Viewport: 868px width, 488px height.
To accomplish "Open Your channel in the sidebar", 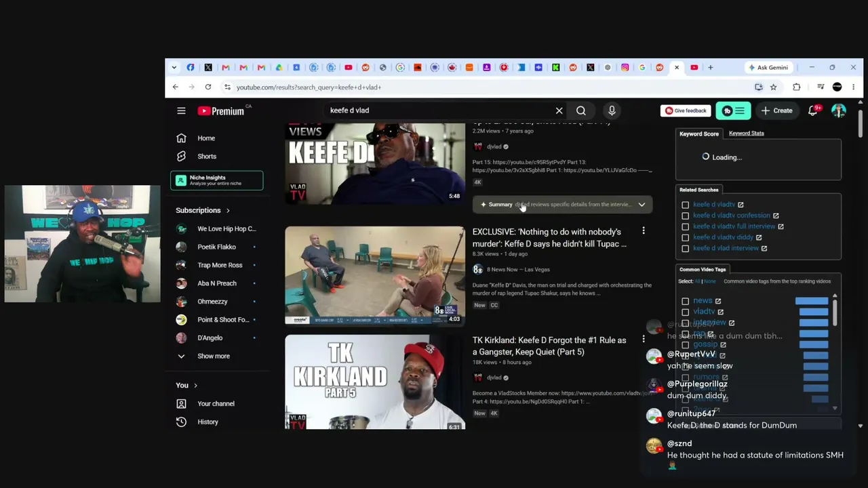I will click(216, 404).
